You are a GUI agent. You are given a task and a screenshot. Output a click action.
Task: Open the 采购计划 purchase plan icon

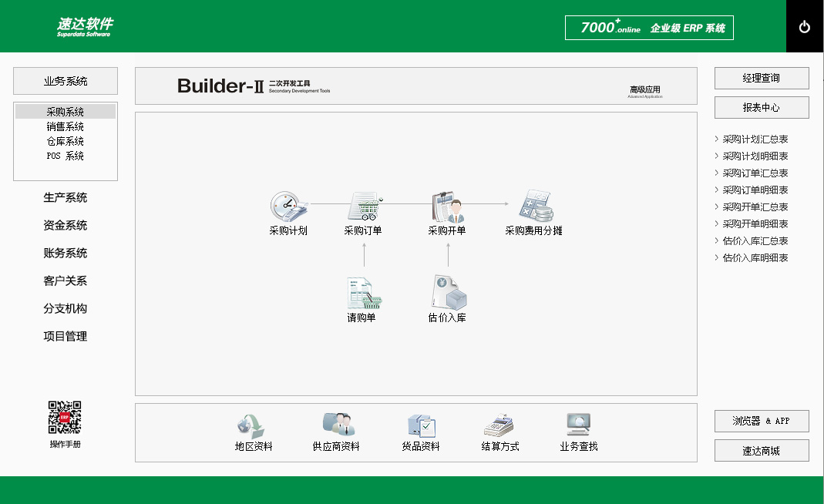pos(288,207)
